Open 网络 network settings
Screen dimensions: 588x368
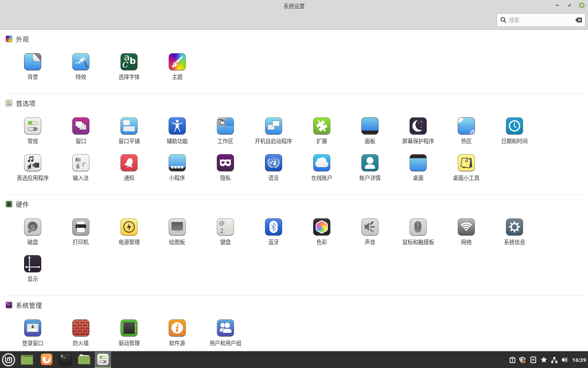coord(466,232)
